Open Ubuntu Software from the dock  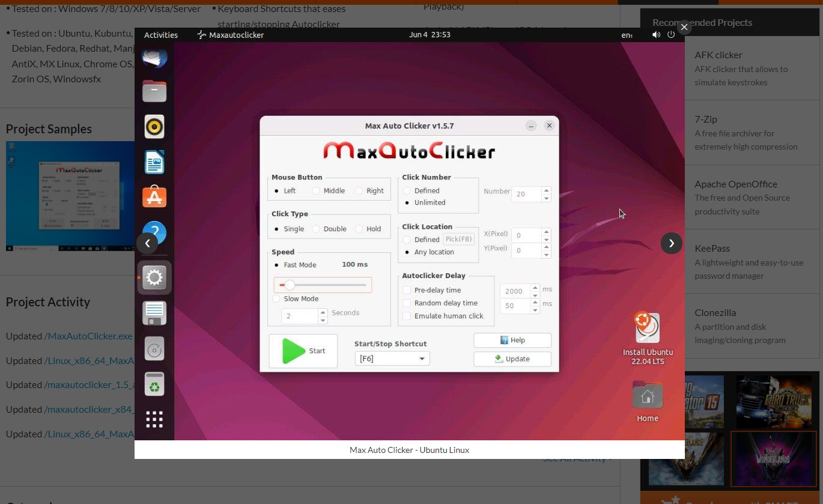(x=154, y=196)
